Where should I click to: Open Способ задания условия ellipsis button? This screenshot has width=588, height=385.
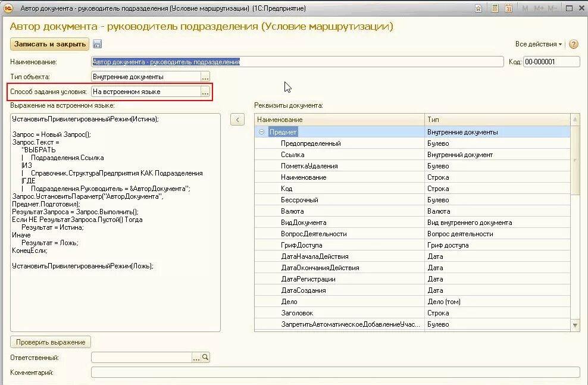click(206, 92)
